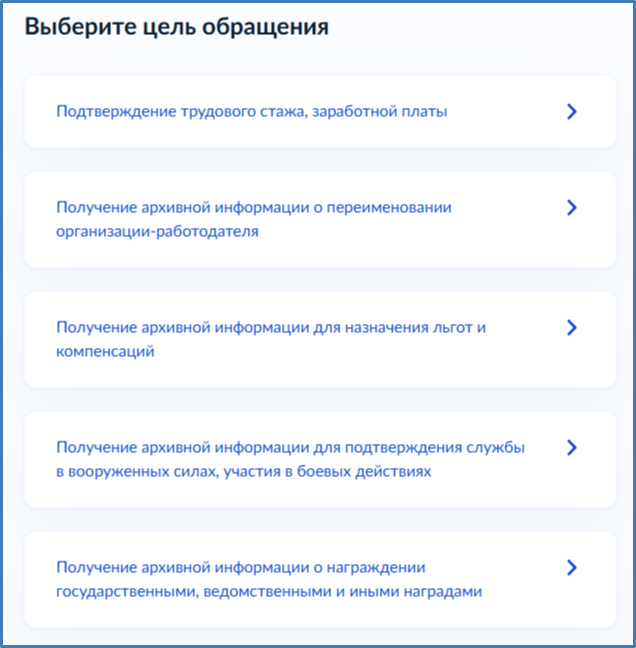Click arrow icon for "льгот и компенсаций" option

coord(571,327)
